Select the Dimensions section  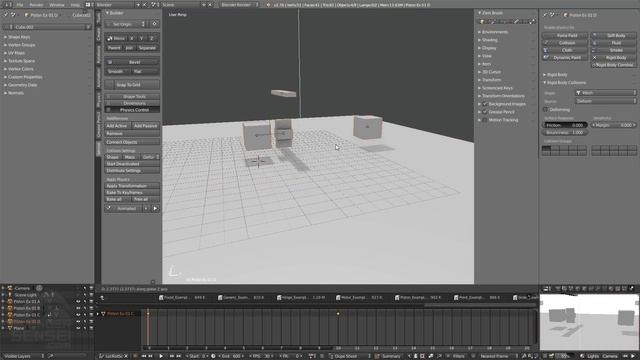(132, 103)
